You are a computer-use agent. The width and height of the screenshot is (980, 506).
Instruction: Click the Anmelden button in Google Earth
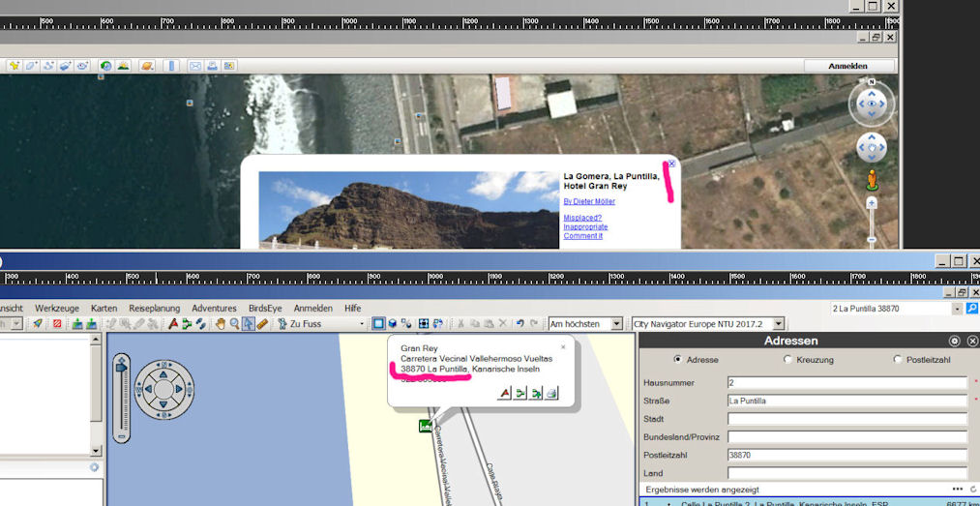point(848,66)
